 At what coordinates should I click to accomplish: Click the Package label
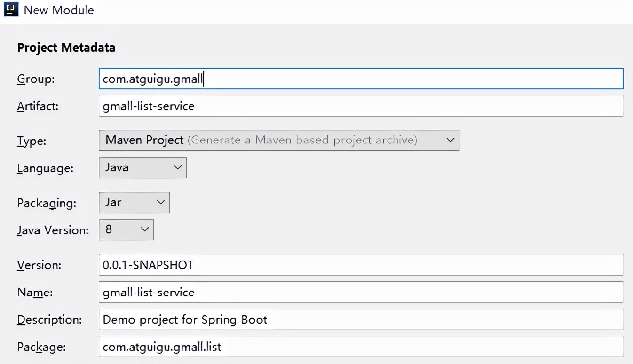(x=41, y=347)
